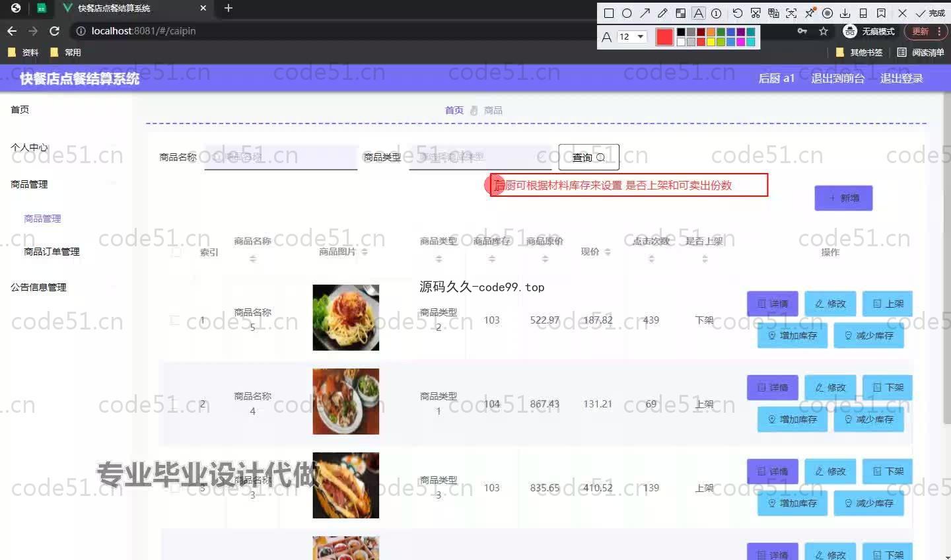951x560 pixels.
Task: Click the spaghetti image of 商品名称5
Action: (346, 318)
